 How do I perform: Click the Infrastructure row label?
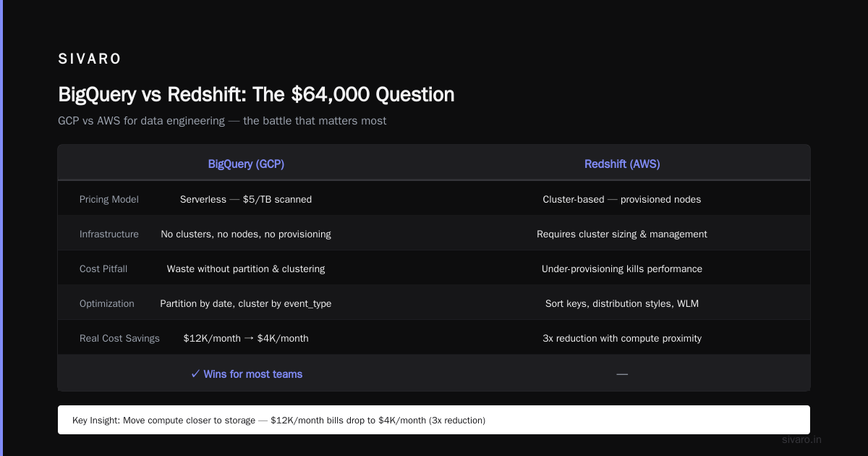point(109,234)
